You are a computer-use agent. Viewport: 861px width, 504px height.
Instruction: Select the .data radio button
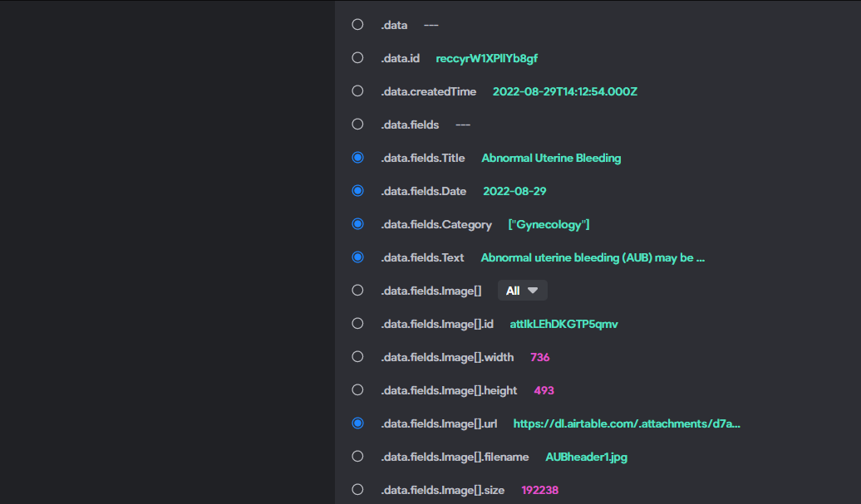click(357, 25)
